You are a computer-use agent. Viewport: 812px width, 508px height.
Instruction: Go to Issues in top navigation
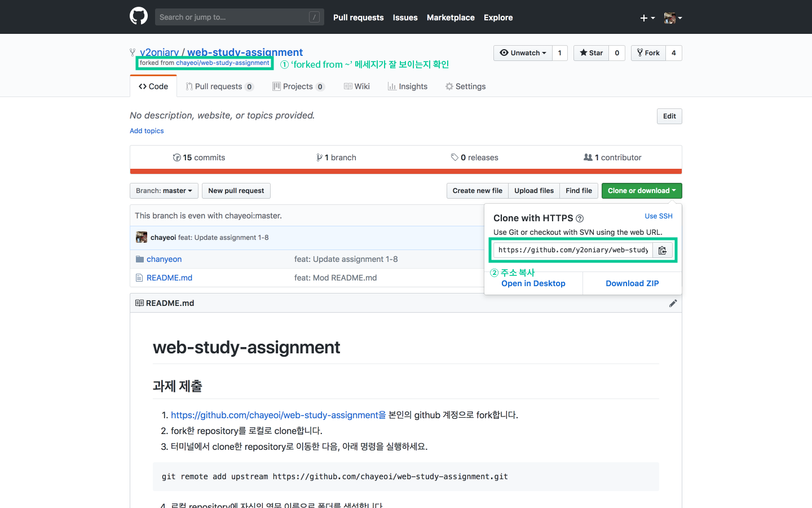(x=405, y=17)
